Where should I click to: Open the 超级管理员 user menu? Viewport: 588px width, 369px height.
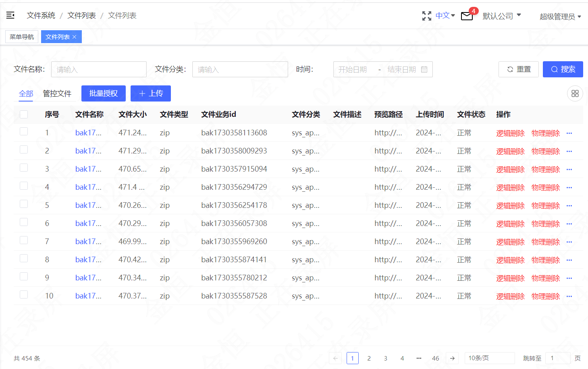560,17
